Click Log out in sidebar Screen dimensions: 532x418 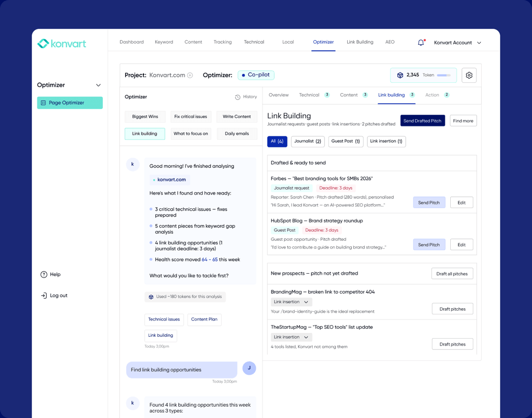click(54, 295)
